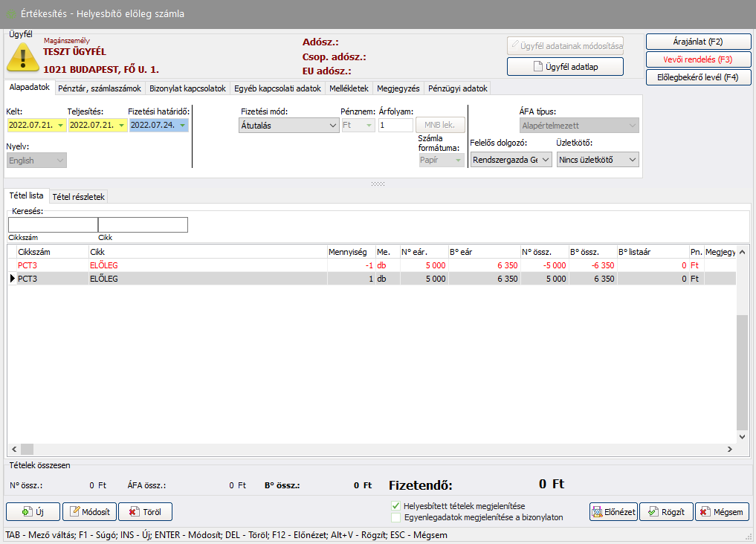Uncheck Helyesbített tételek megjelenítése checkbox
The image size is (756, 544).
pyautogui.click(x=395, y=506)
